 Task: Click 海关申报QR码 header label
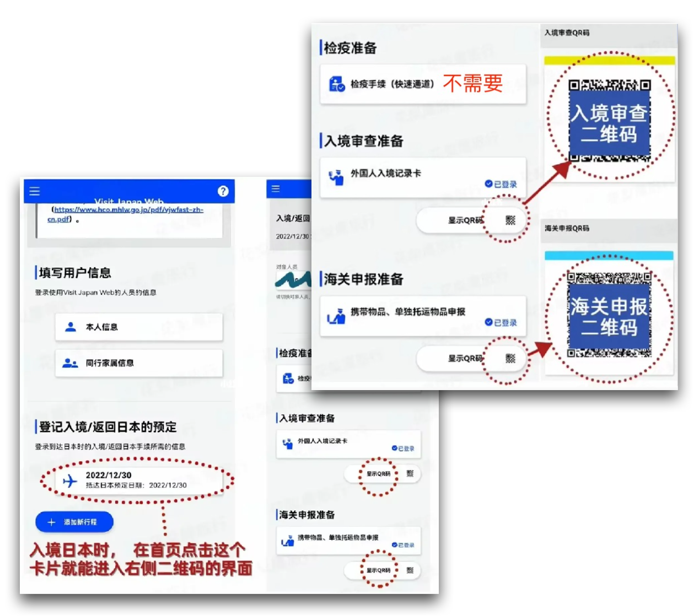tap(567, 228)
